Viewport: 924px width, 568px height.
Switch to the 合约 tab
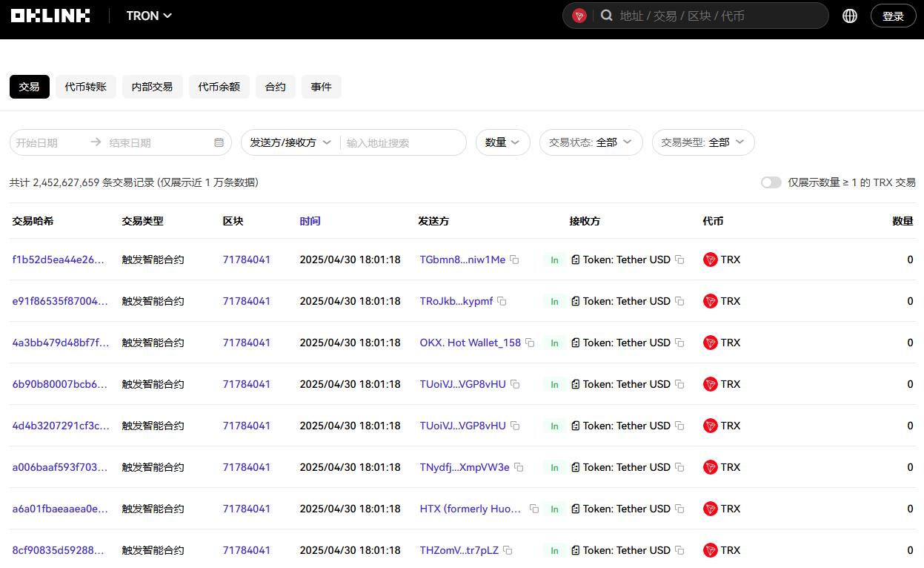click(275, 86)
